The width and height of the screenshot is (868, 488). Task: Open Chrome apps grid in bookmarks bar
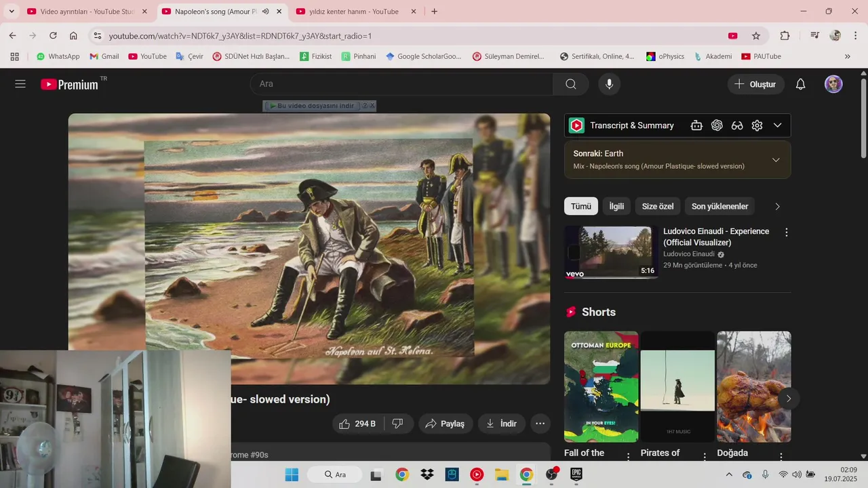point(14,56)
